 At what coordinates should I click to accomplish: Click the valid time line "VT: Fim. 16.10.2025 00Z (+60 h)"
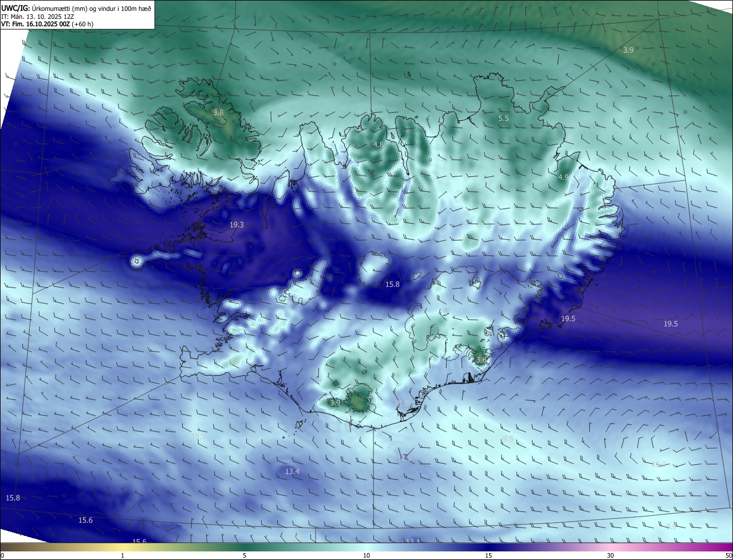(47, 24)
